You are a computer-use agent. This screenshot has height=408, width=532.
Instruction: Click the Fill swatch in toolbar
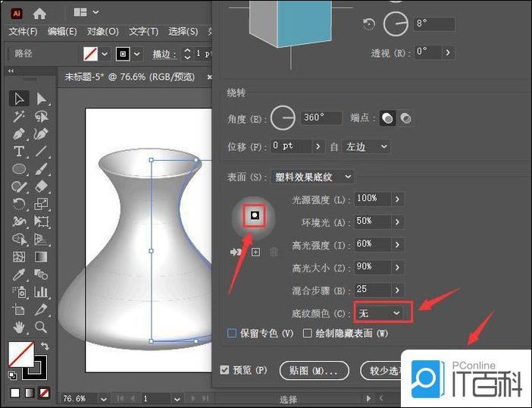(21, 354)
